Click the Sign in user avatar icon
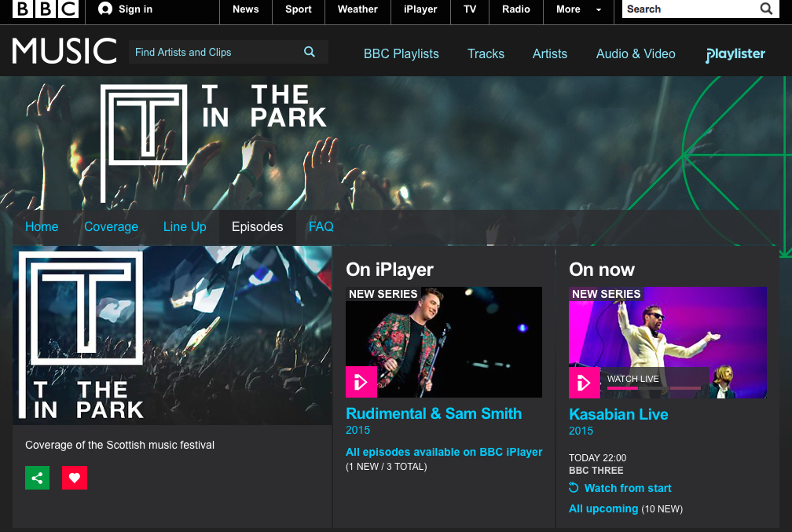Screen dimensions: 792x532 [x=105, y=9]
